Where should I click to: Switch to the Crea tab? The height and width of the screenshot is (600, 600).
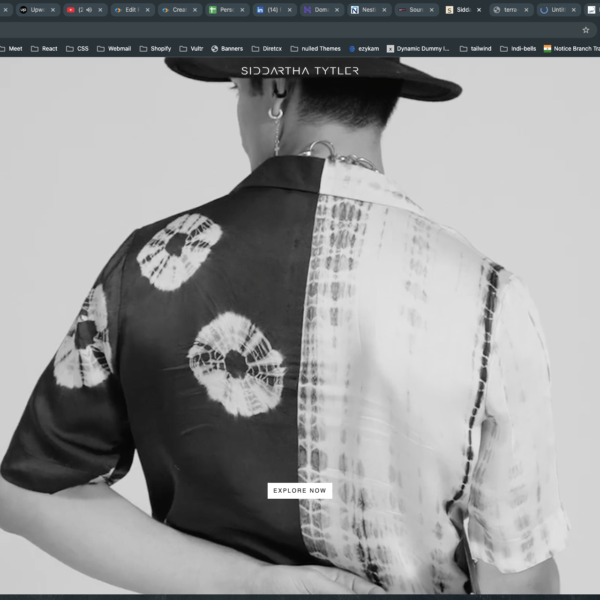(179, 10)
